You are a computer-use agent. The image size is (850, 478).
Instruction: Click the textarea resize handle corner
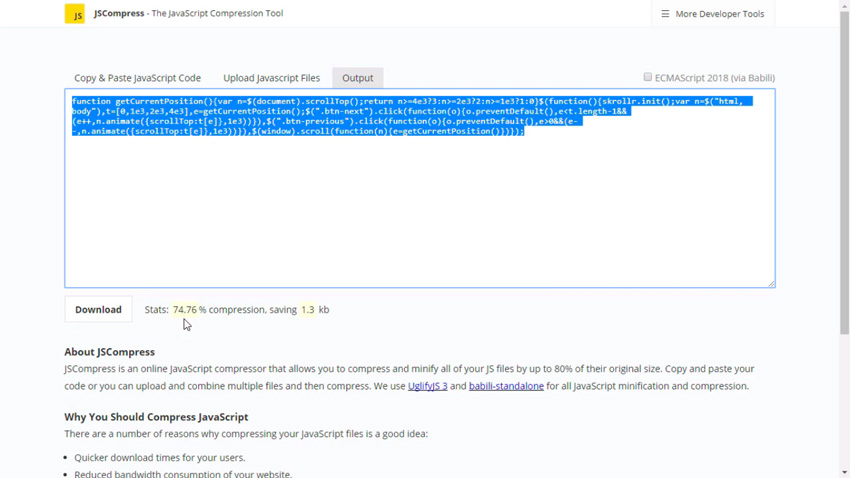click(771, 284)
